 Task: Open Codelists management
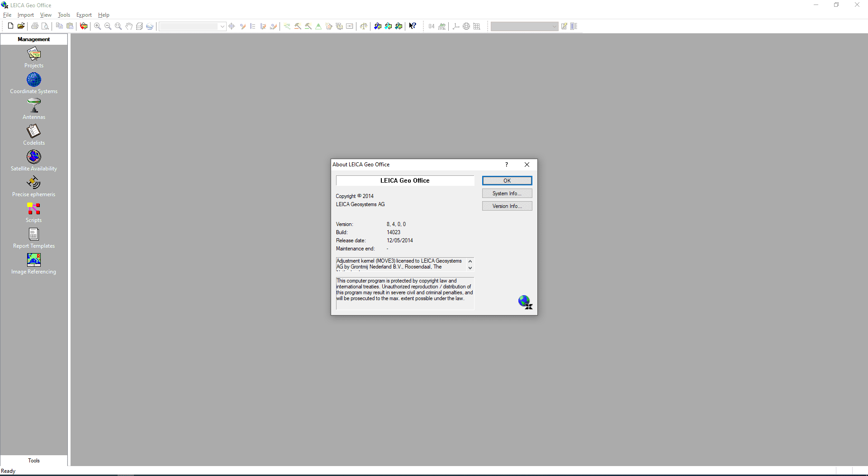(x=34, y=135)
